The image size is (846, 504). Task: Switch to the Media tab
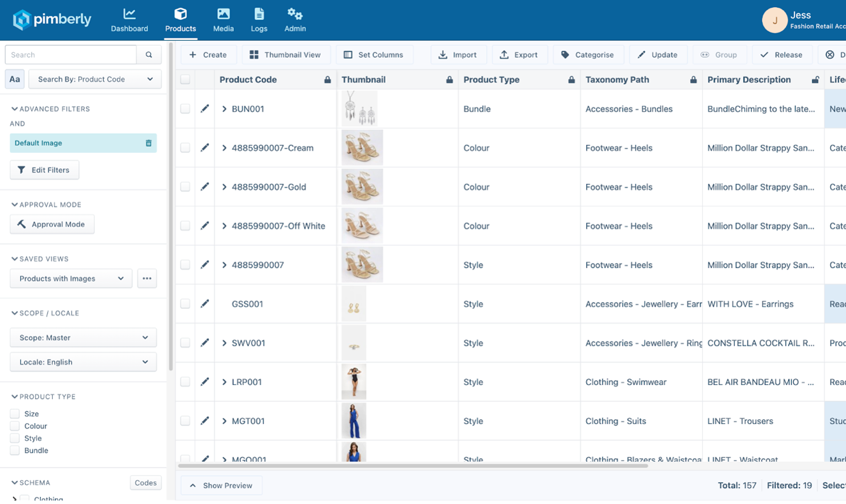tap(223, 19)
